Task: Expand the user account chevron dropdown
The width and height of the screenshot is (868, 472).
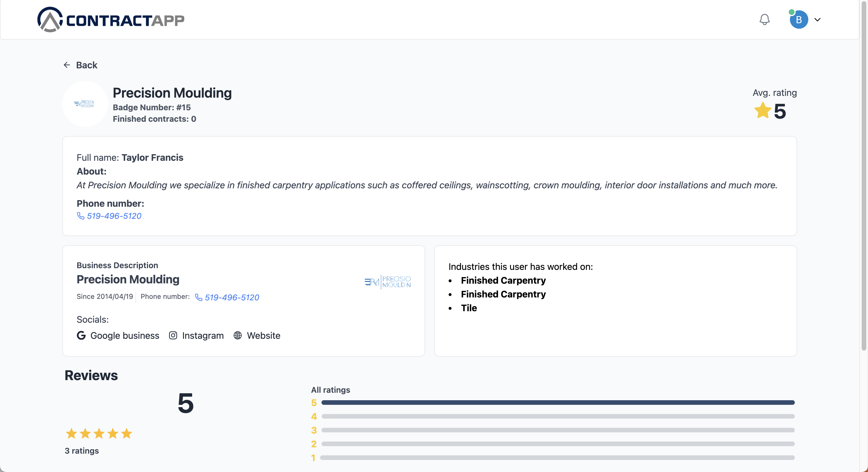Action: click(817, 20)
